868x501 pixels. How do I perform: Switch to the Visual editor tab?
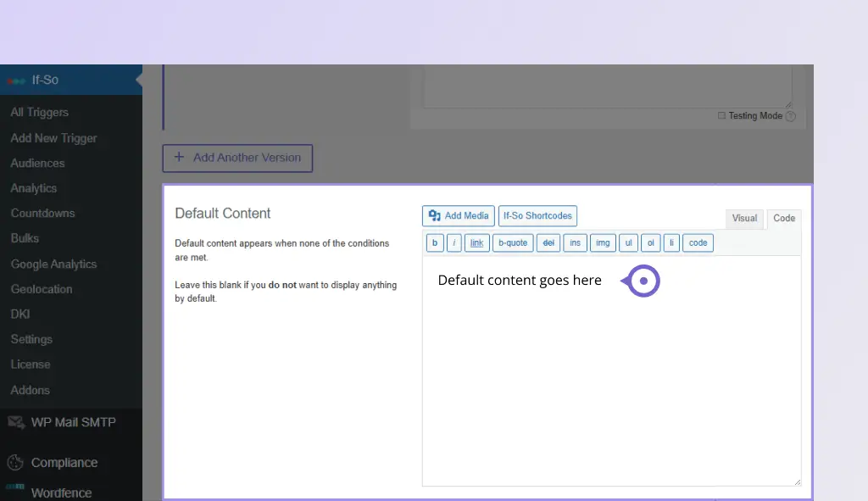point(744,218)
